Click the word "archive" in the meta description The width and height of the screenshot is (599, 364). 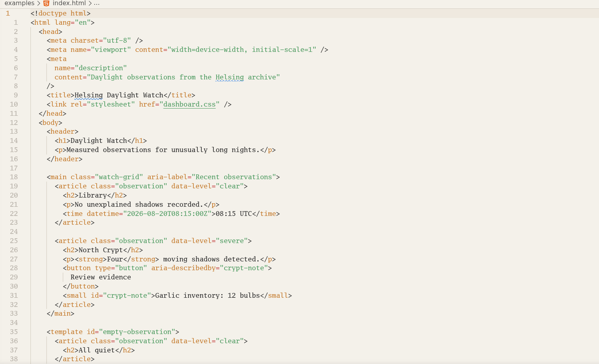[262, 77]
